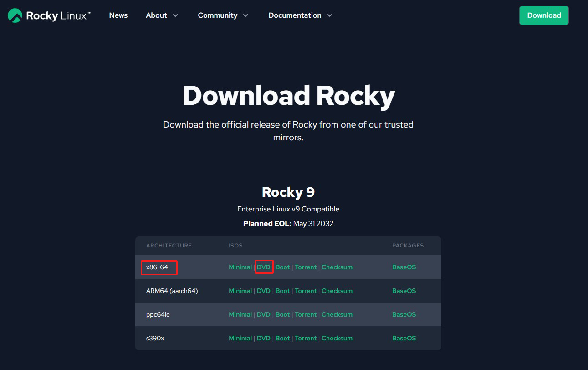Download x86_64 Minimal ISO
This screenshot has height=370, width=588.
pos(240,267)
